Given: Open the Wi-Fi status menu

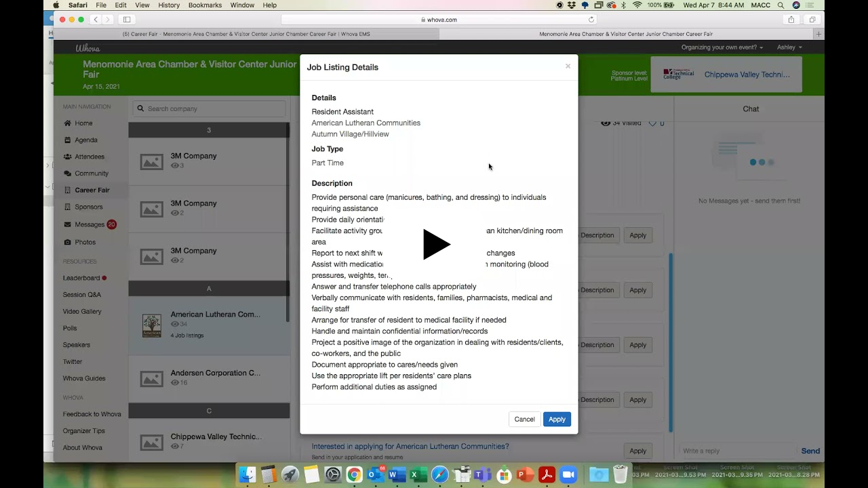Looking at the screenshot, I should click(637, 5).
